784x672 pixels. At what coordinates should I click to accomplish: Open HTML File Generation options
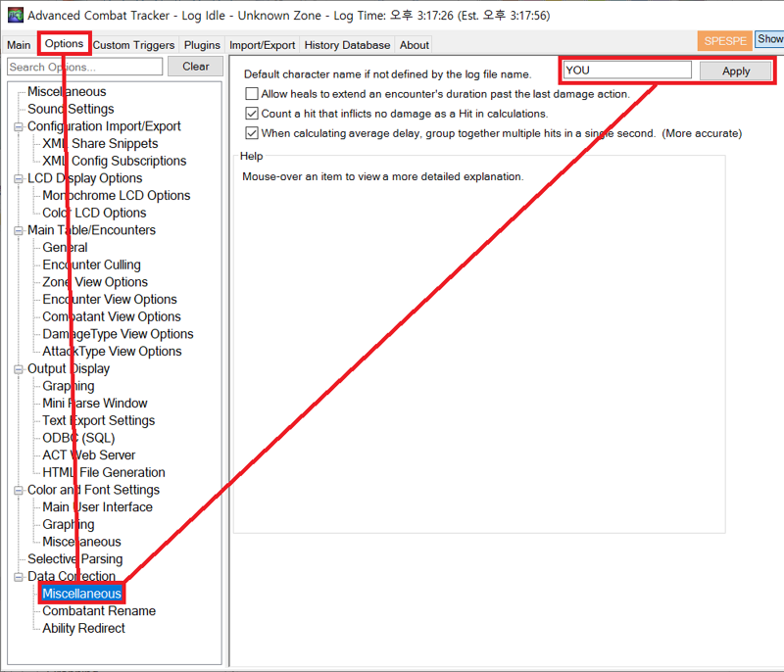coord(104,472)
